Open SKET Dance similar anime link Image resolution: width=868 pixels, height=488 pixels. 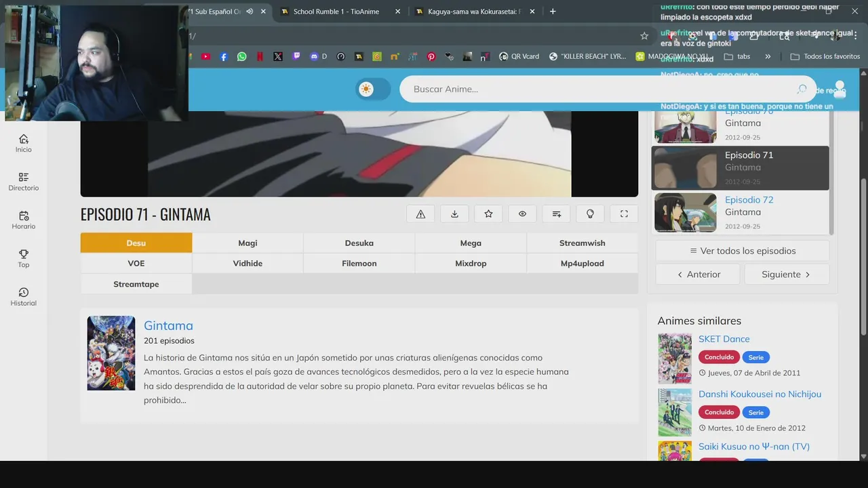click(x=724, y=339)
